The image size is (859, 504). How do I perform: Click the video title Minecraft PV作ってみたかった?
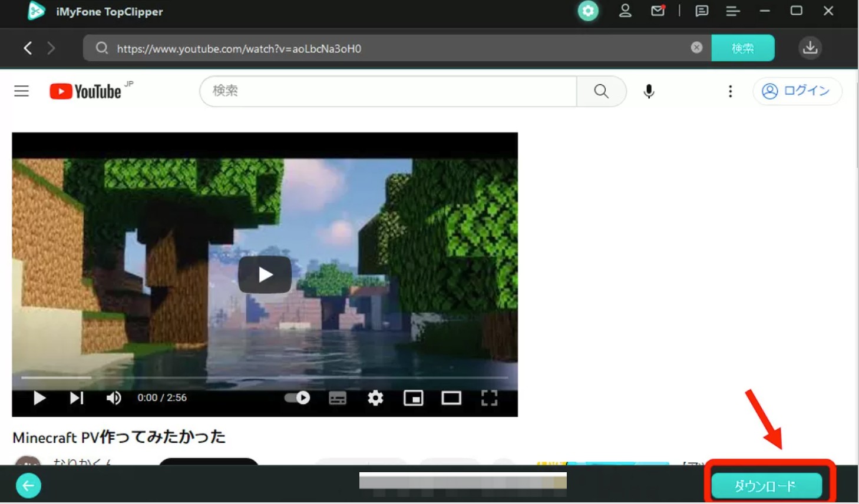119,437
